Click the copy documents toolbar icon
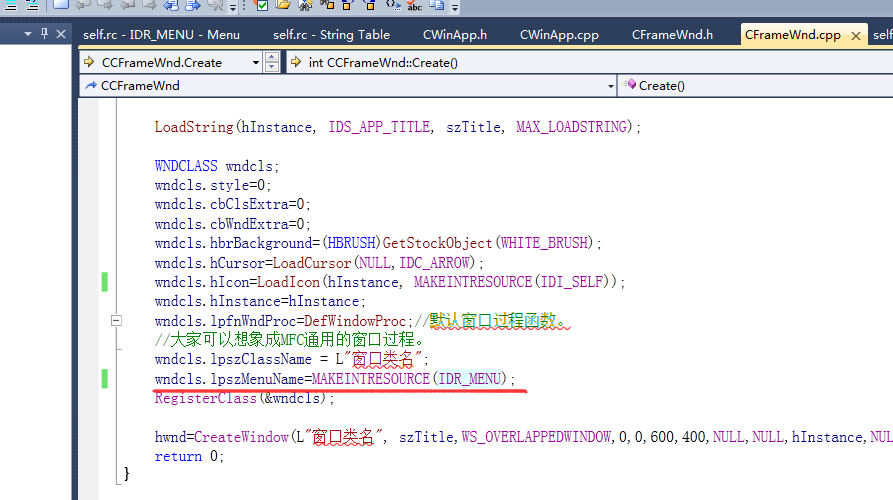 437,5
